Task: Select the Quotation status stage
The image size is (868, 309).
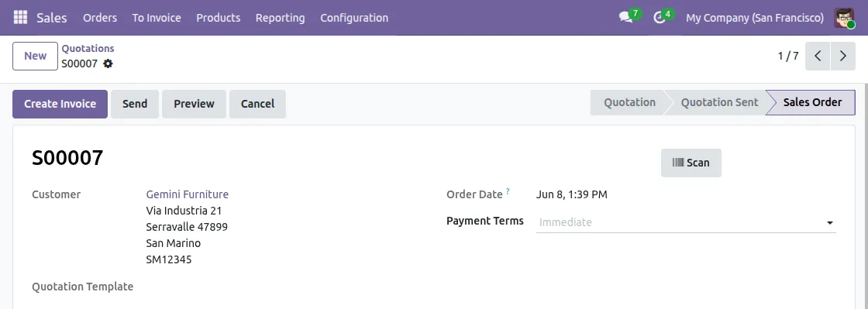Action: (629, 102)
